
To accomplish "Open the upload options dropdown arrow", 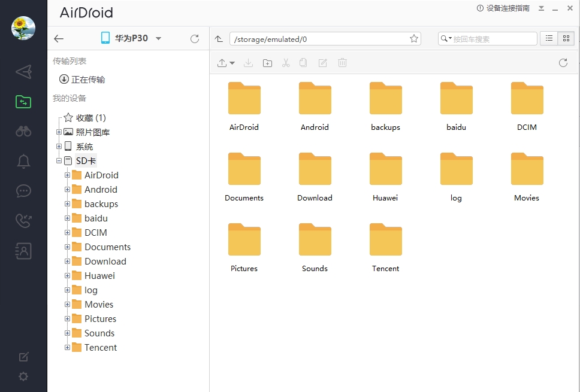I will click(232, 63).
